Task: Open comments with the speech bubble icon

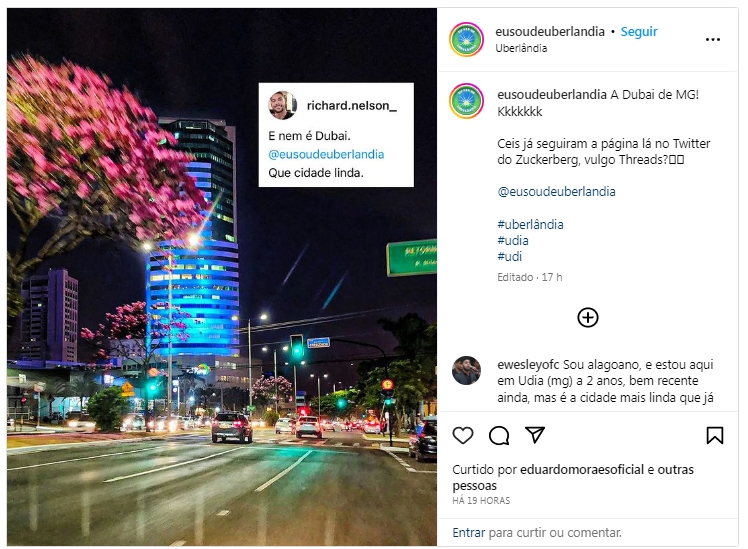Action: click(499, 435)
